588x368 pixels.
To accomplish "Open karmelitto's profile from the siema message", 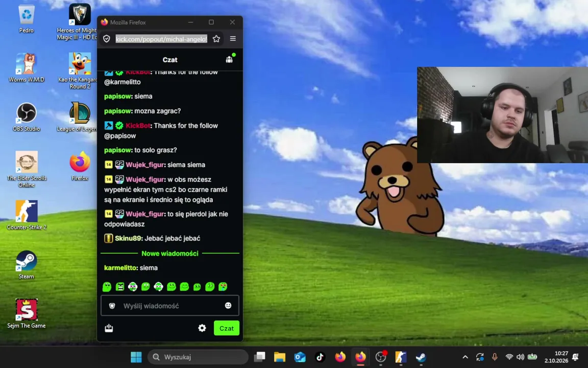I will 120,268.
